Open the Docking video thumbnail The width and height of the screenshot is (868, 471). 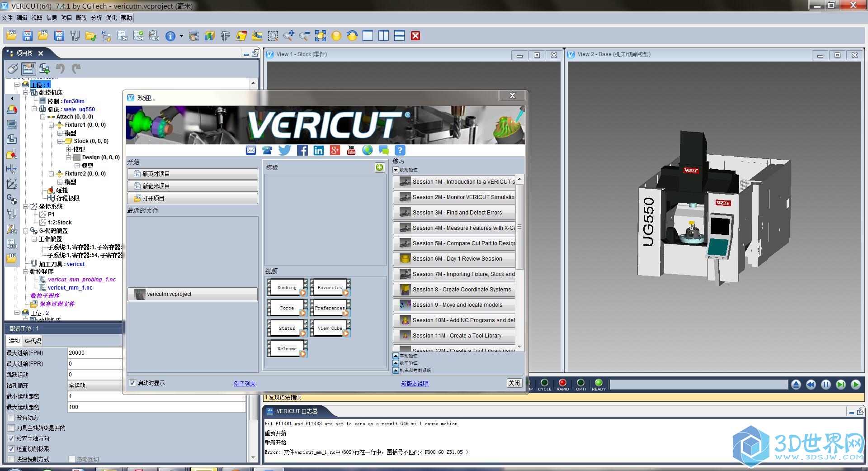[287, 288]
